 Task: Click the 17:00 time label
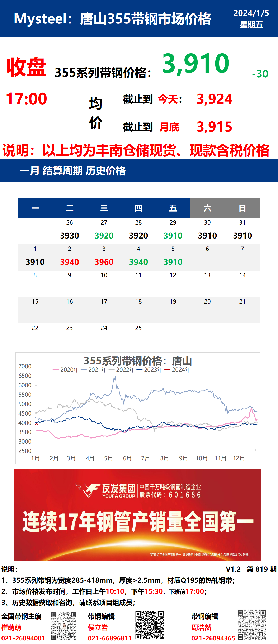coord(26,99)
